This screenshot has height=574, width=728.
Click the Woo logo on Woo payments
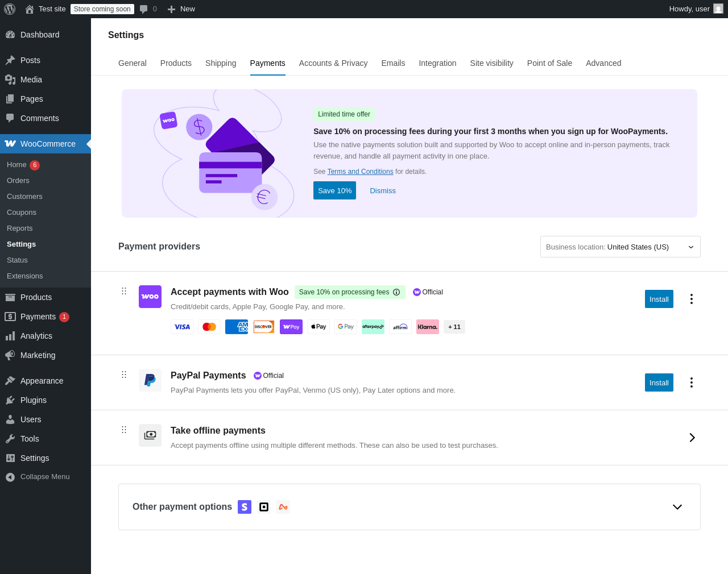click(x=150, y=297)
